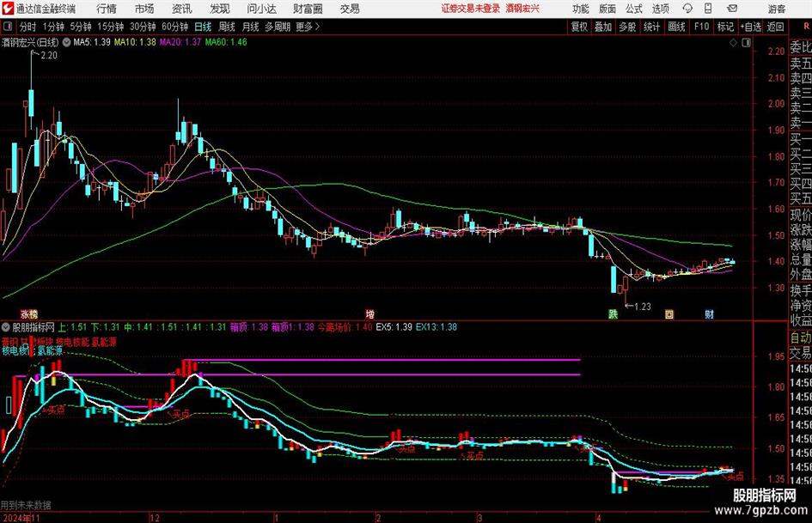
Task: Click the F10 company info button
Action: click(x=702, y=27)
